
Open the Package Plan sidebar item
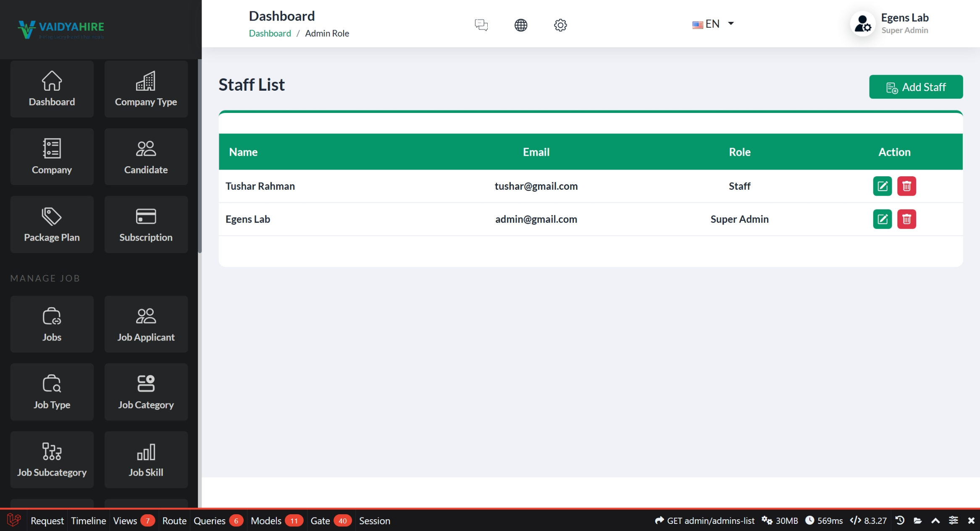coord(52,225)
